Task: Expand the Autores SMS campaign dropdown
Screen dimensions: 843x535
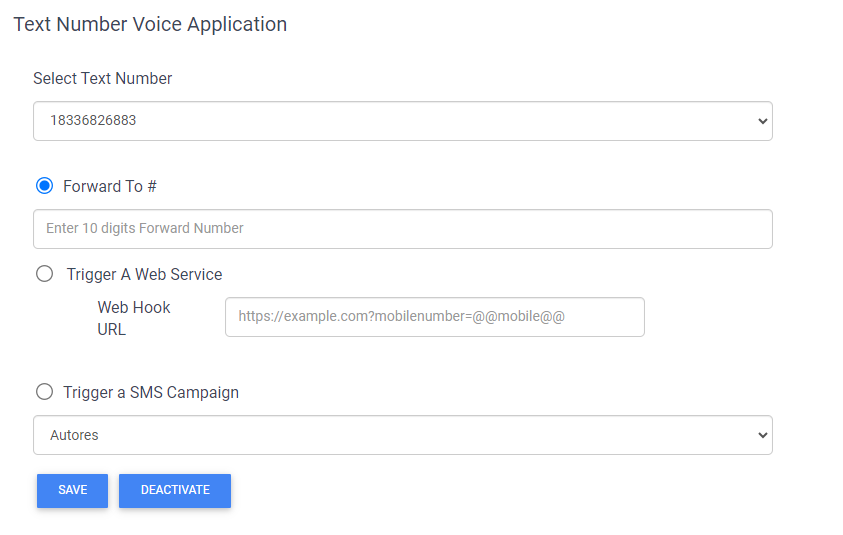Action: click(x=402, y=435)
